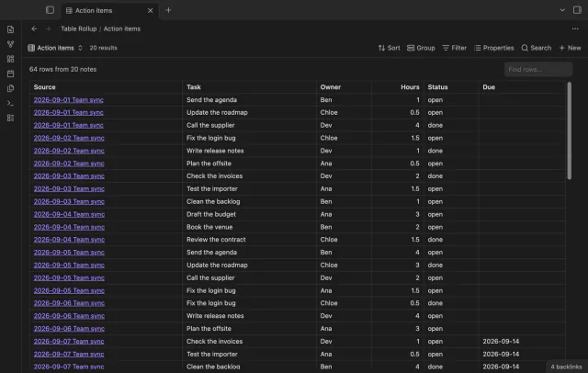Open 2026-09-03 Team sync link for Test the importer
588x373 pixels.
[x=69, y=189]
